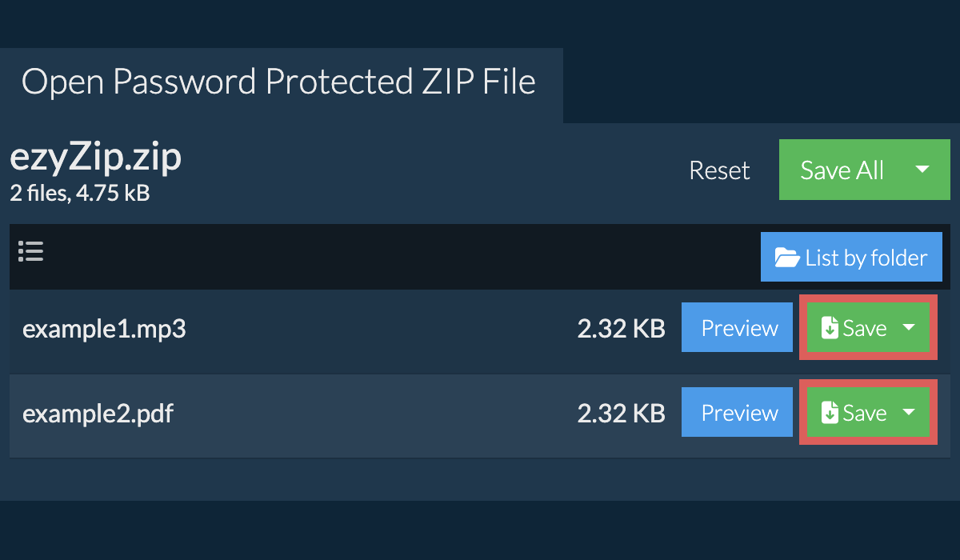960x560 pixels.
Task: Click Reset to clear the archive
Action: 718,170
